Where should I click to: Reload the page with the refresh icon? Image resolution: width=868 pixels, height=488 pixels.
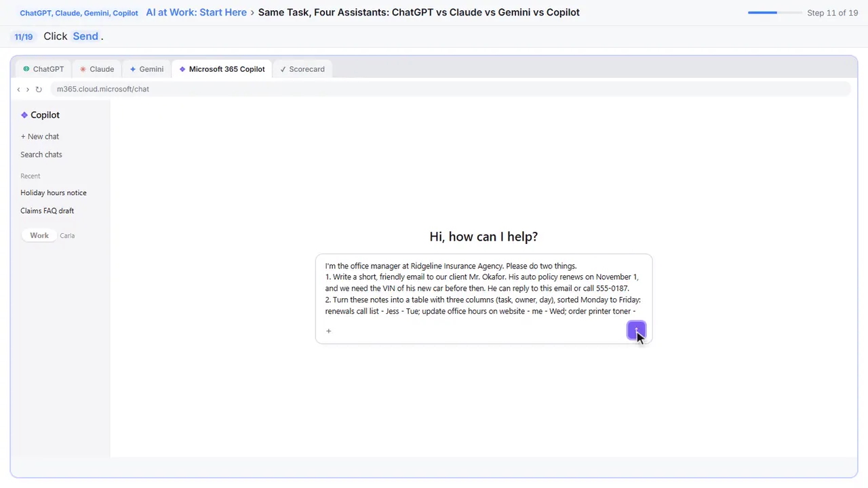39,89
